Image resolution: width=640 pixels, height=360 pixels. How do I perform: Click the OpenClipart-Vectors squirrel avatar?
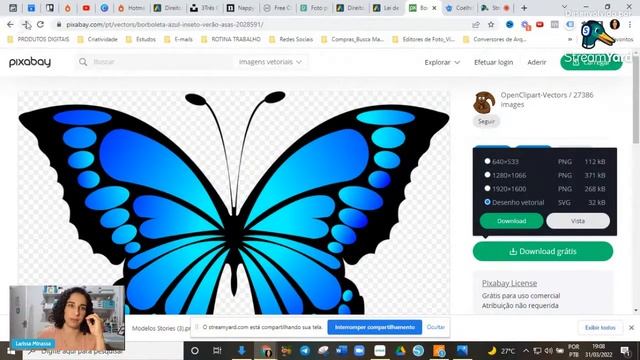coord(484,102)
